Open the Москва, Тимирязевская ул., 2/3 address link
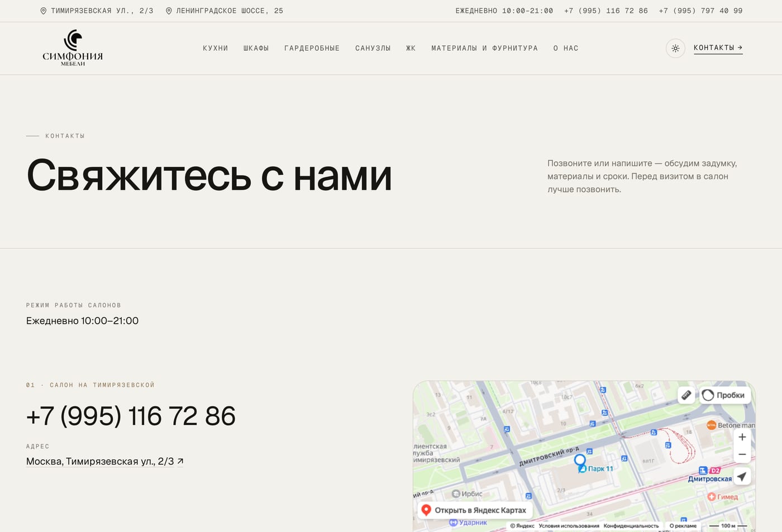782x532 pixels. (105, 462)
